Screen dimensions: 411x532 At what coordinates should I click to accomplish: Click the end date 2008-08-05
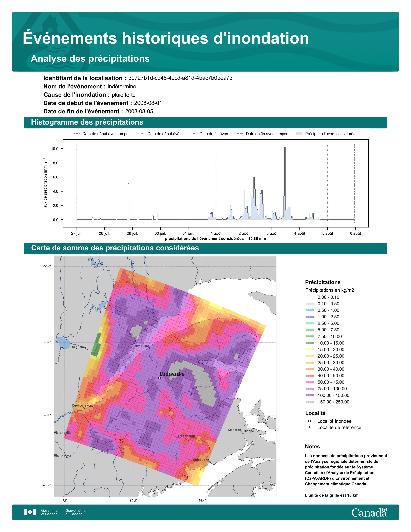139,111
